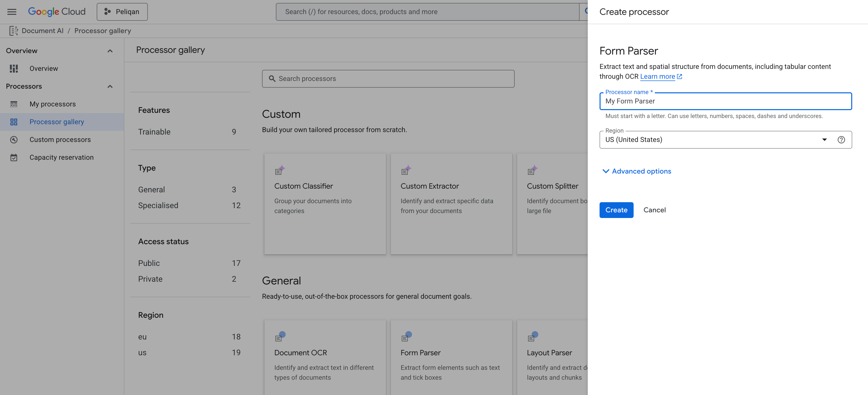This screenshot has width=868, height=395.
Task: Click the Document OCR card icon
Action: click(280, 336)
